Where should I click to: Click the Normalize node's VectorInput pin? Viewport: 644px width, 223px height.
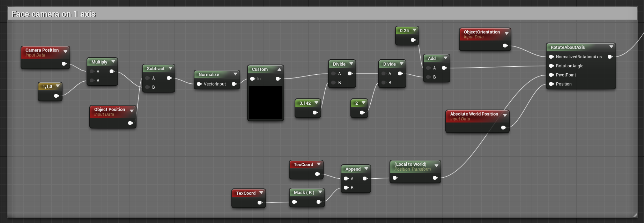[199, 84]
